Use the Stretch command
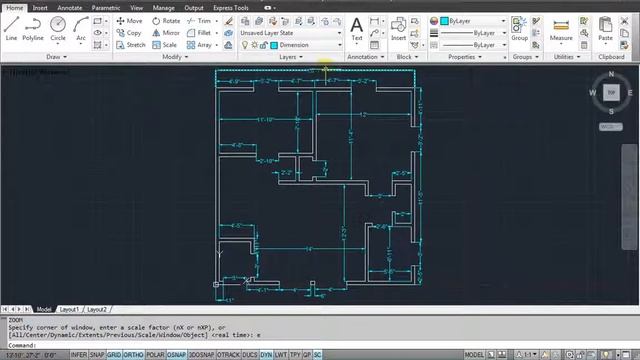640x360 pixels. [x=131, y=45]
